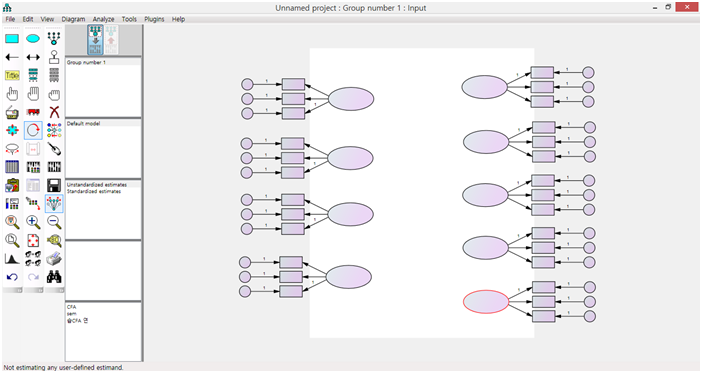Image resolution: width=702 pixels, height=373 pixels.
Task: Select the erase objects X tool
Action: click(54, 112)
